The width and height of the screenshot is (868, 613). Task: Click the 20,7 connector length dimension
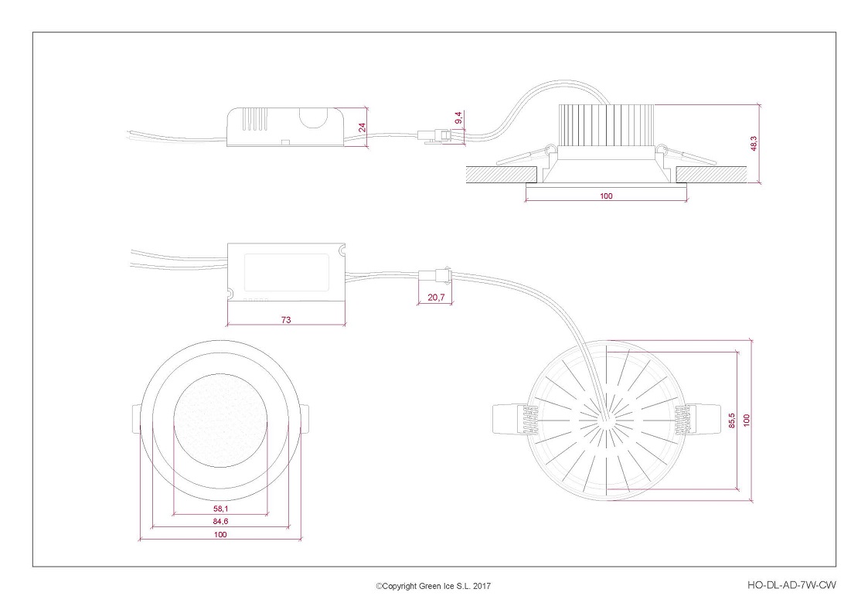click(x=436, y=298)
